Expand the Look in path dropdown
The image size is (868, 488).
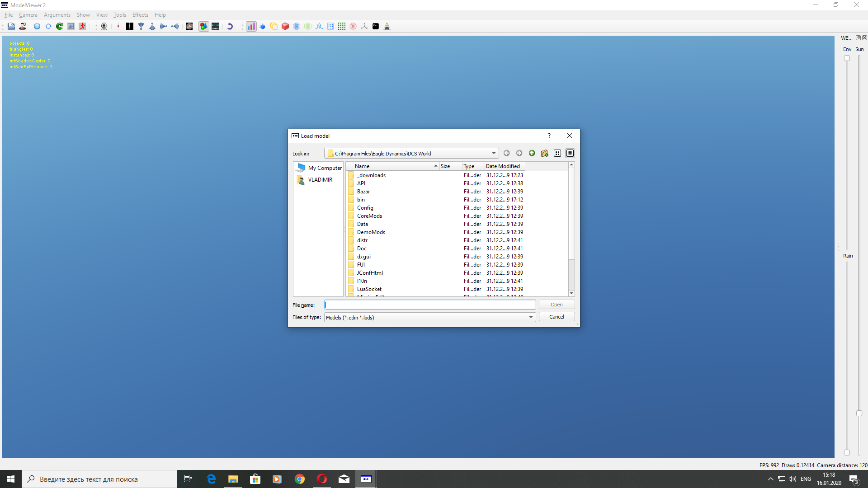pos(494,153)
